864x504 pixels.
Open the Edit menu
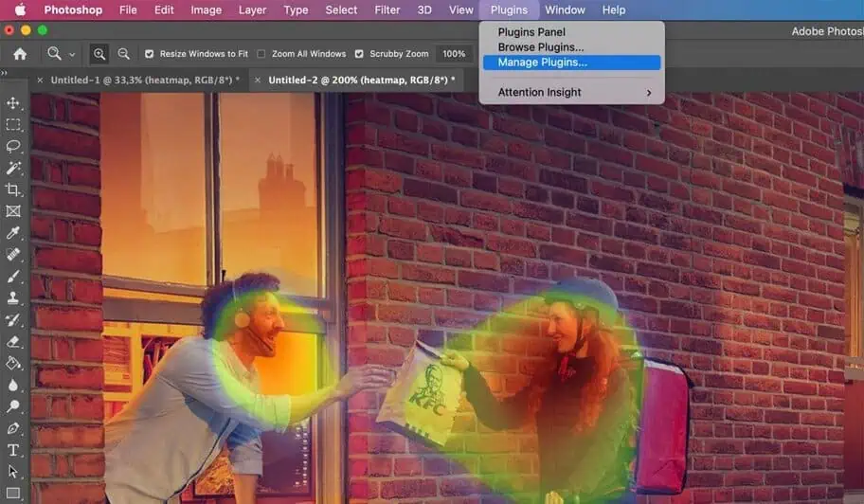tap(164, 9)
